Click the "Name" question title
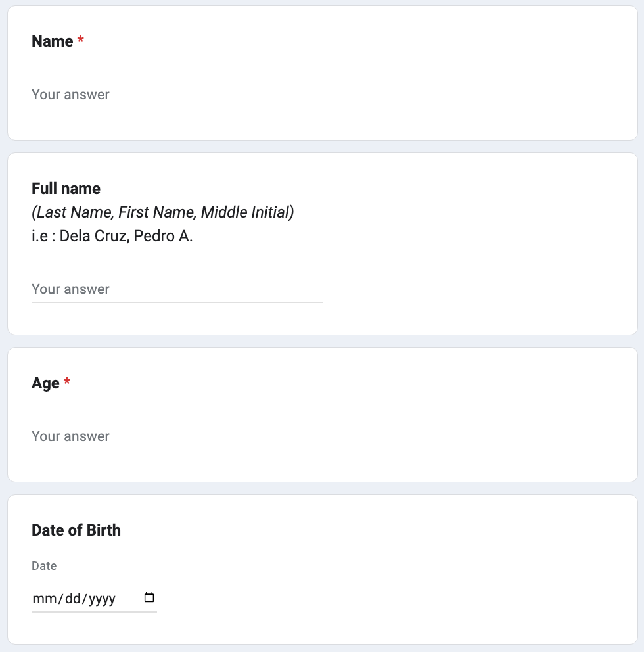 [53, 41]
